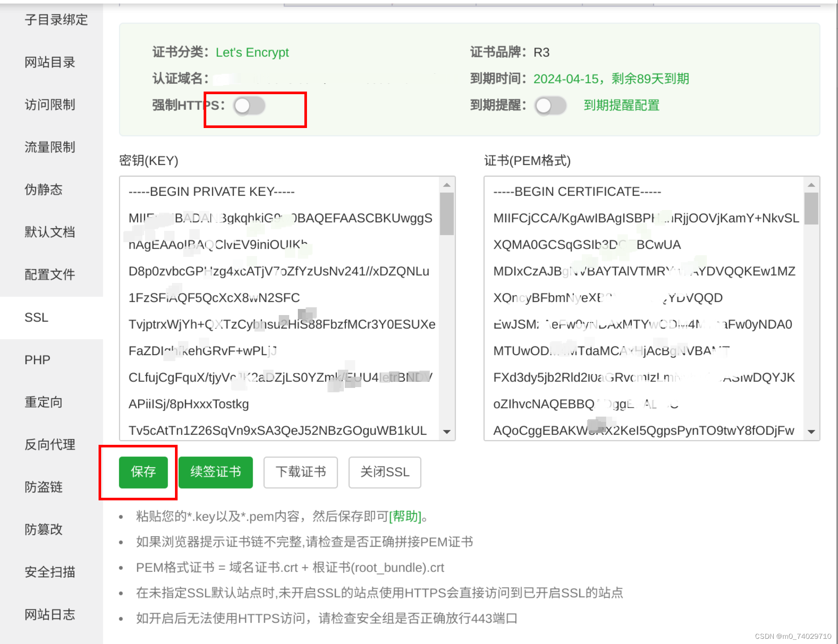Viewport: 838px width, 644px height.
Task: Click the down arrow on the PEM scrollbar
Action: coord(812,432)
